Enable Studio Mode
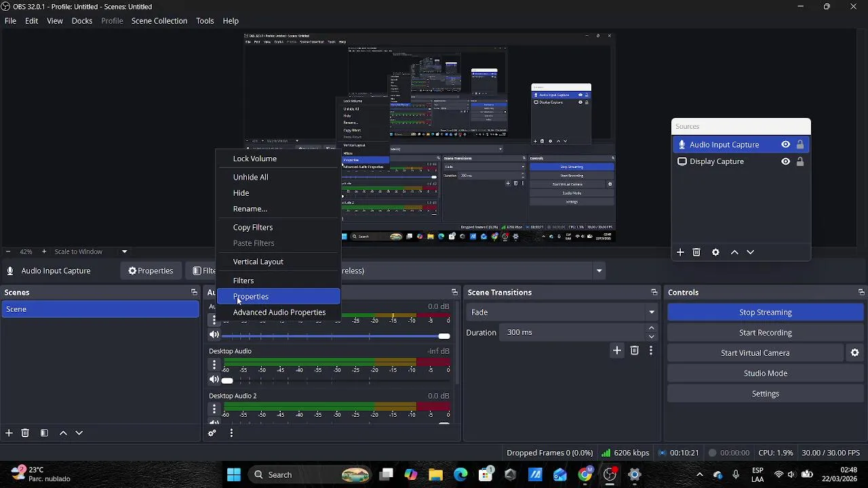868x488 pixels. 765,373
